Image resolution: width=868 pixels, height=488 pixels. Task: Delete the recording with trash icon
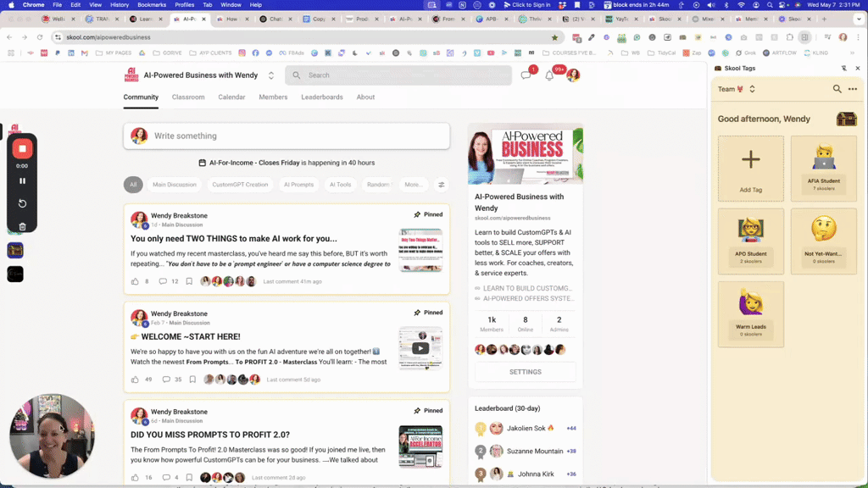(x=22, y=226)
